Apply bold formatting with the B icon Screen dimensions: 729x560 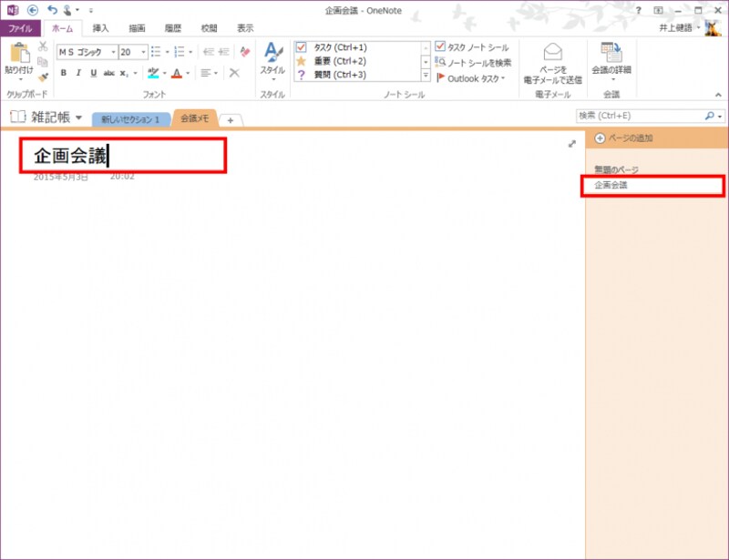(64, 73)
